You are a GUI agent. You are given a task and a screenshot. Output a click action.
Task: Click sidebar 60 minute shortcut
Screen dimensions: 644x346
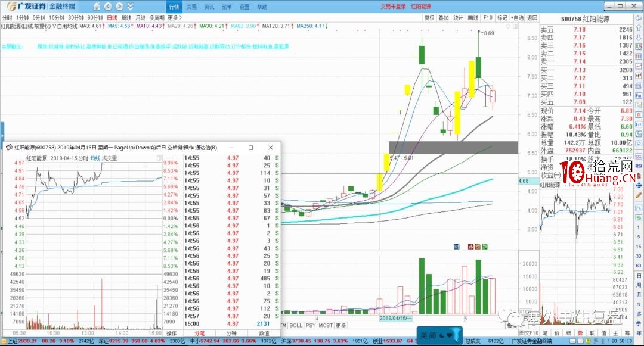(639, 266)
